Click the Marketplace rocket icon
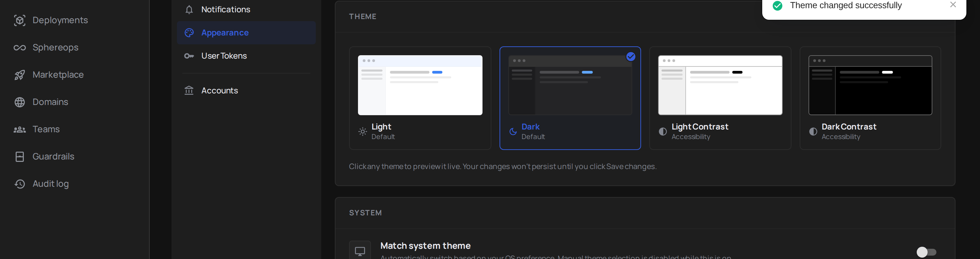Viewport: 980px width, 259px height. click(20, 75)
